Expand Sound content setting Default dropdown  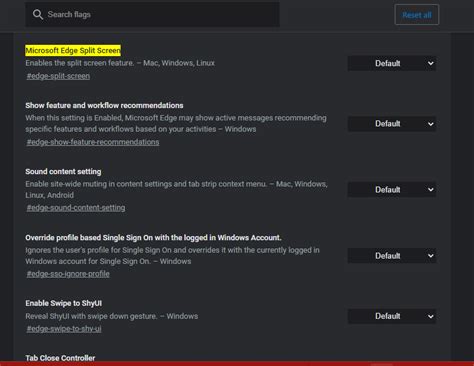tap(392, 190)
